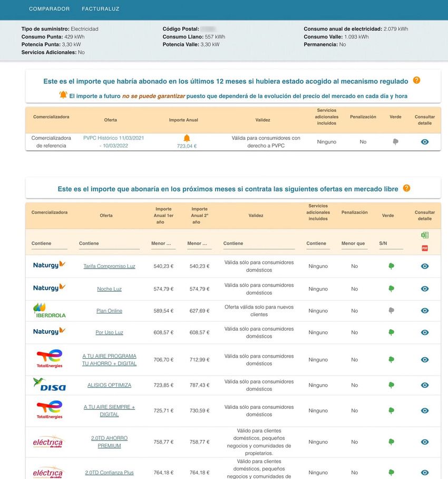The image size is (448, 479).
Task: View detail eye for 2.0TD AHORRO PREMIUM
Action: (424, 442)
